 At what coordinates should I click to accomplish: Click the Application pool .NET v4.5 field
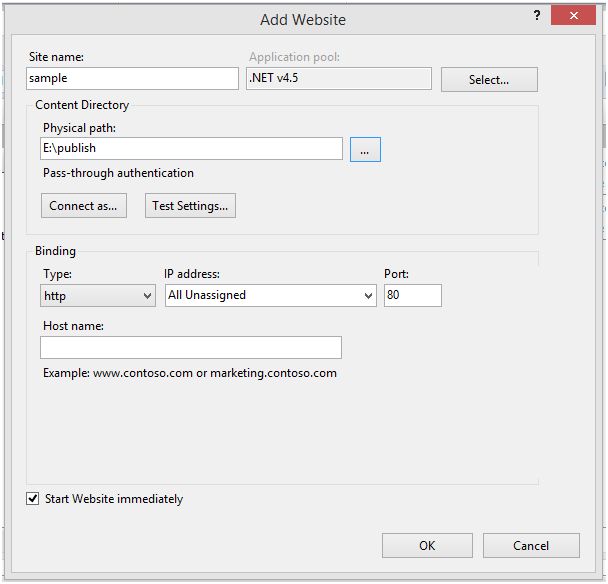(338, 78)
